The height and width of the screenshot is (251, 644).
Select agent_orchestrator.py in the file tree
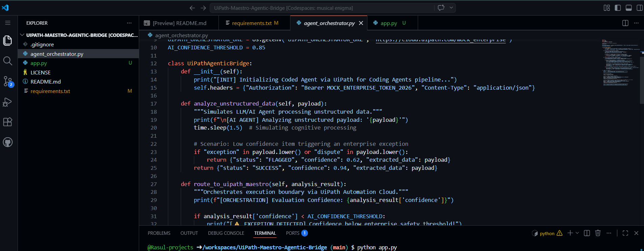79,54
